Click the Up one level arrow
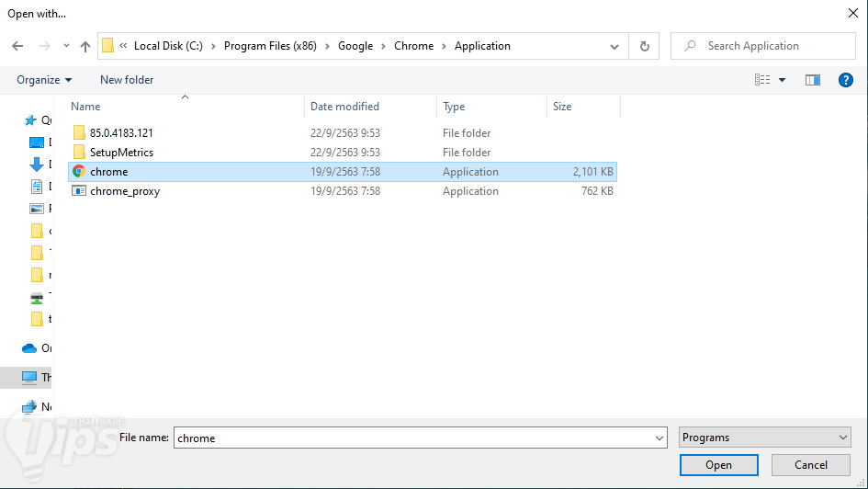Image resolution: width=868 pixels, height=489 pixels. [85, 46]
